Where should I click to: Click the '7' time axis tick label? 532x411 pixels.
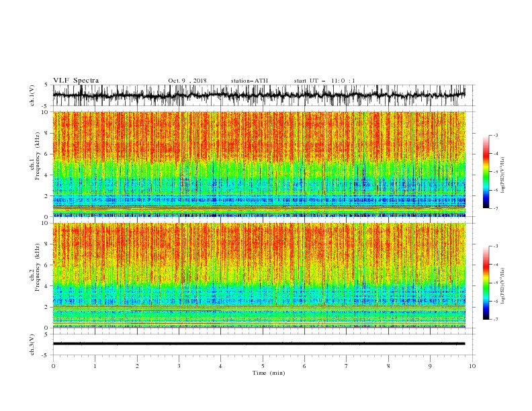tap(347, 366)
